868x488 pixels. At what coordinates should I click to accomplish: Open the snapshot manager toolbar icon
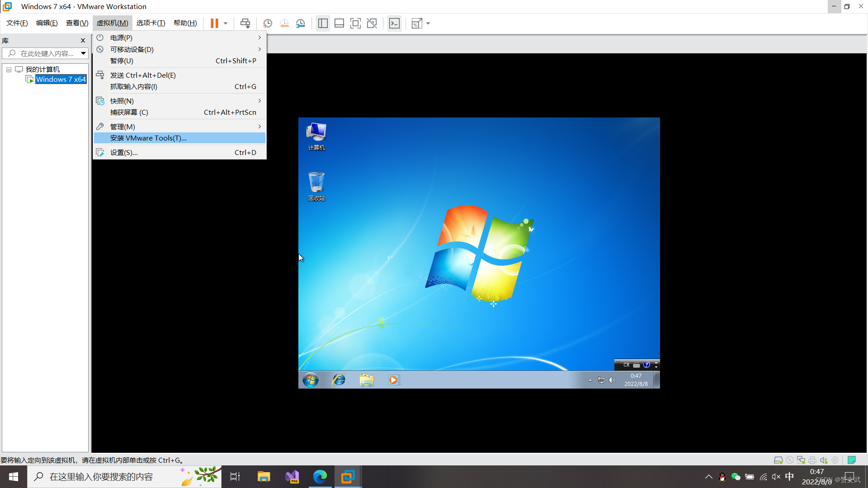pos(300,23)
